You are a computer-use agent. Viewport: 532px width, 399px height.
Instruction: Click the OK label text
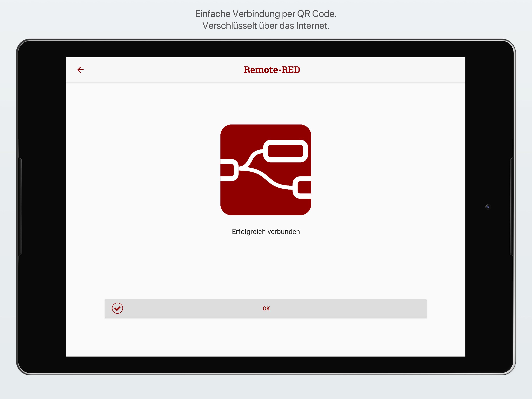coord(266,309)
